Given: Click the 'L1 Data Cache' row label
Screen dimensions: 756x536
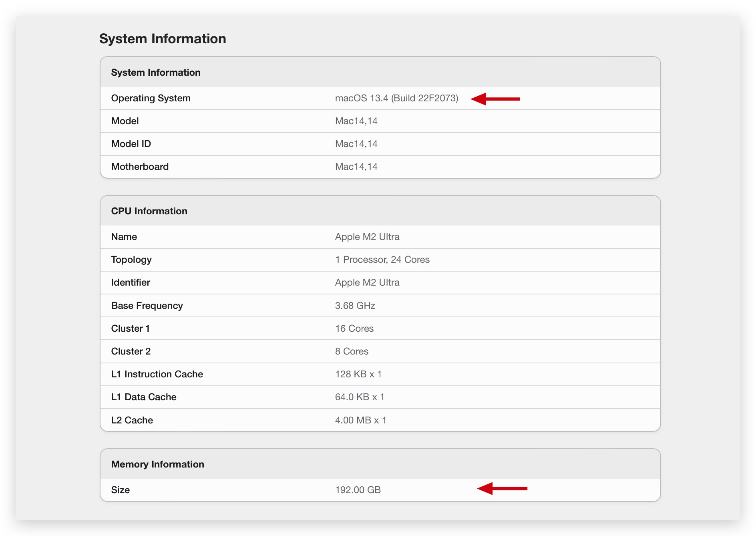Looking at the screenshot, I should (144, 397).
